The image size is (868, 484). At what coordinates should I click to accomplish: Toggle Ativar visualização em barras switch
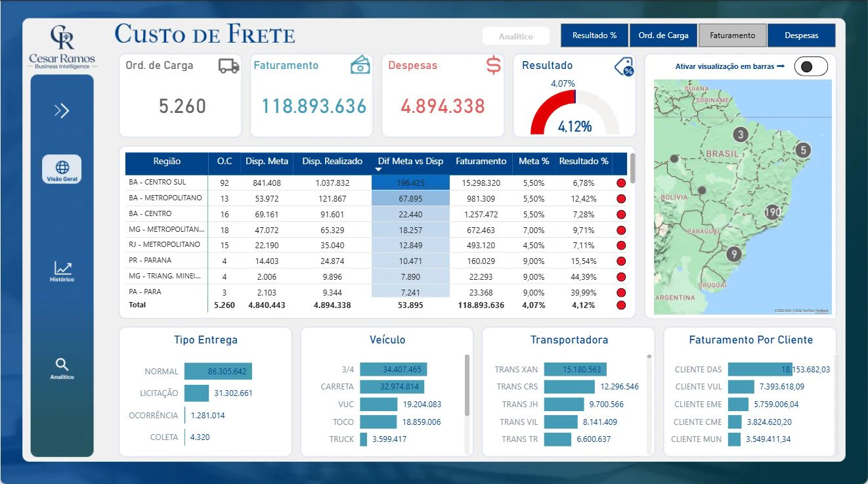point(811,66)
